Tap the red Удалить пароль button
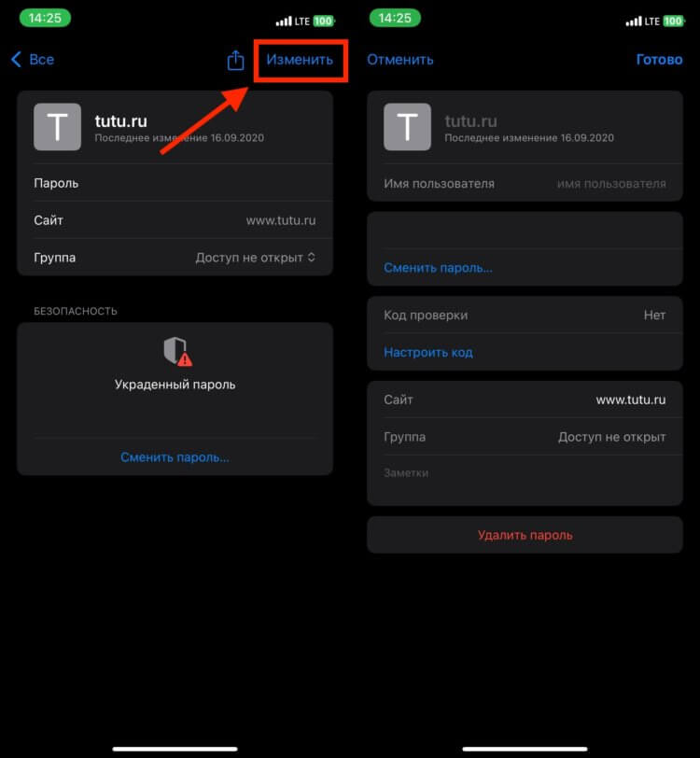 525,535
